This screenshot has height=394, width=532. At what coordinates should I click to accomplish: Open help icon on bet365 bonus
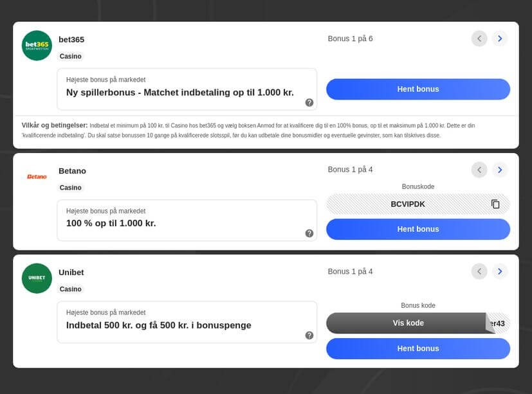tap(309, 102)
